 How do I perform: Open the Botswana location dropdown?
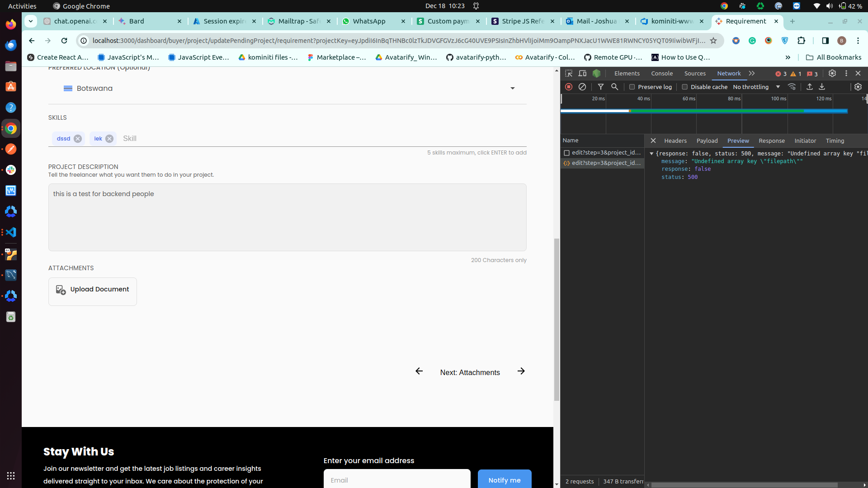click(512, 89)
